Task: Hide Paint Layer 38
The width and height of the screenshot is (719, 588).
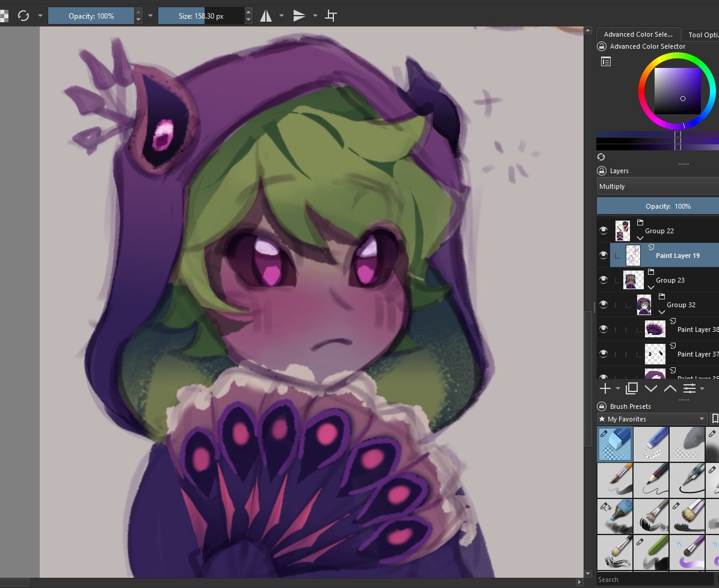Action: [x=603, y=329]
